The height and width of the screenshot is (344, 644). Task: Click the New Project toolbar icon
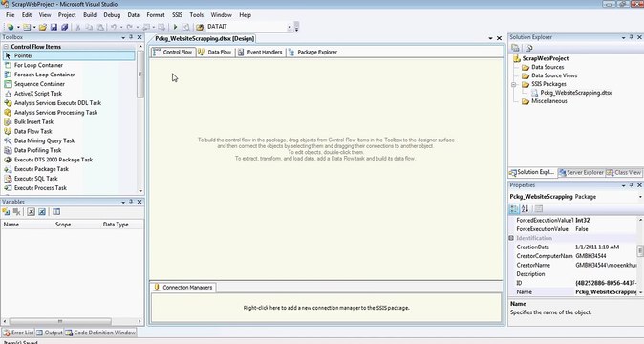10,27
